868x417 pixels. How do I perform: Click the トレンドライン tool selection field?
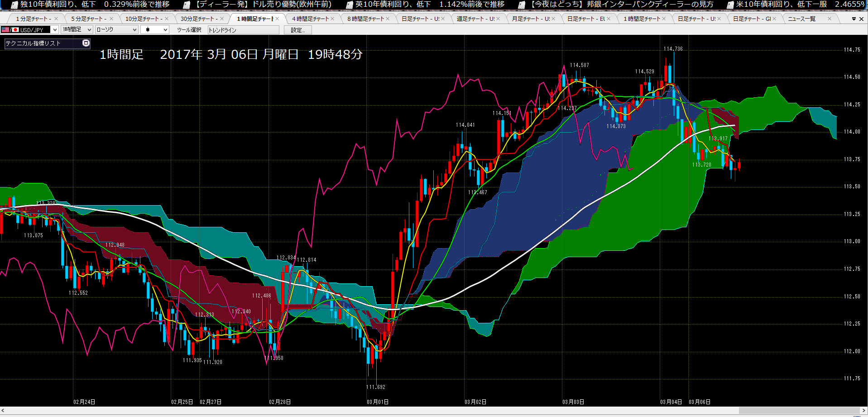(243, 30)
